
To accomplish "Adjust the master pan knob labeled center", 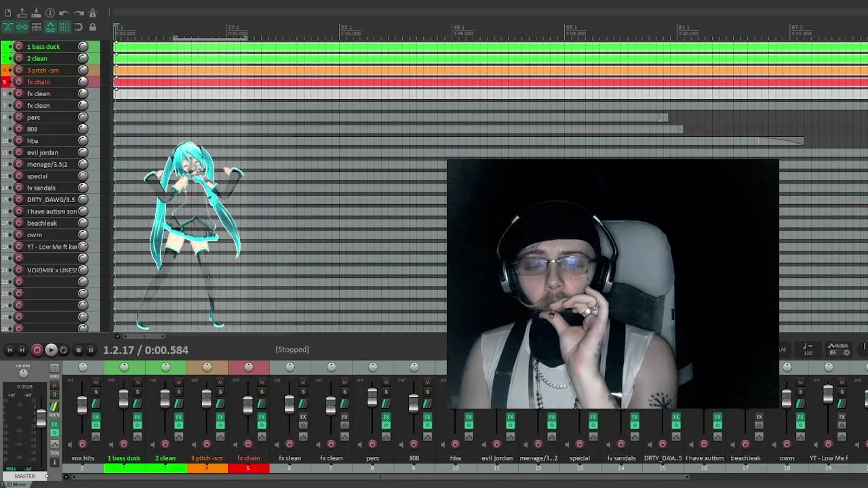I will pos(23,373).
